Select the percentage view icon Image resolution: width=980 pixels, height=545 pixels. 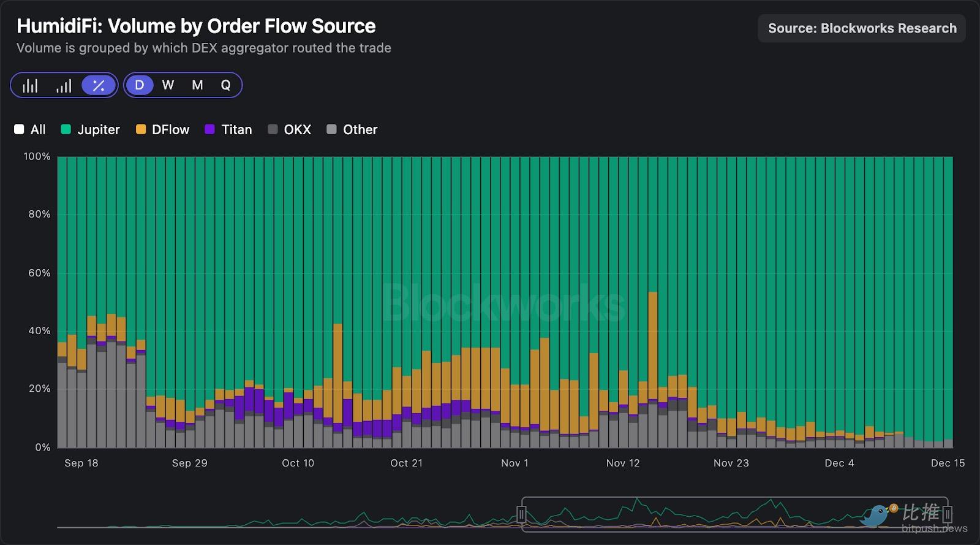coord(98,85)
